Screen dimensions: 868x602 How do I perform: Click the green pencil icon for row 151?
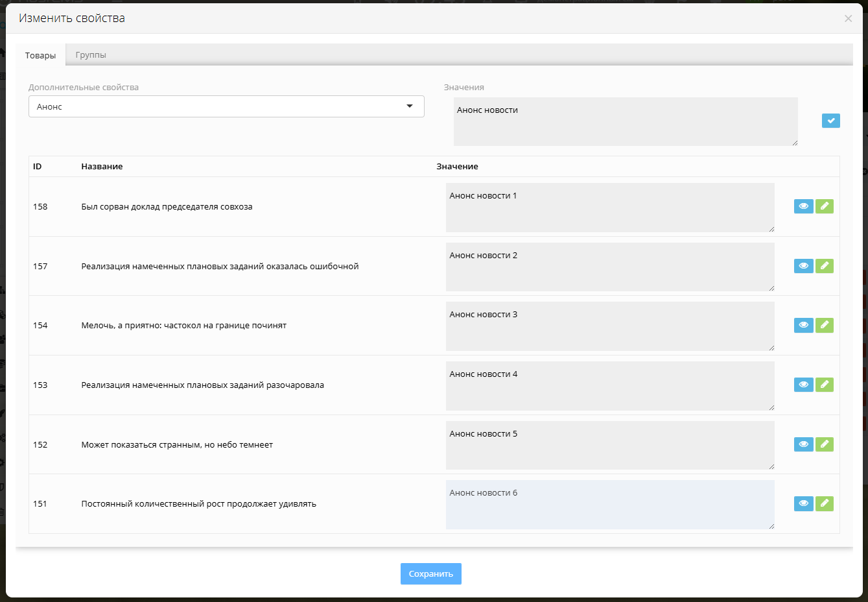point(824,503)
